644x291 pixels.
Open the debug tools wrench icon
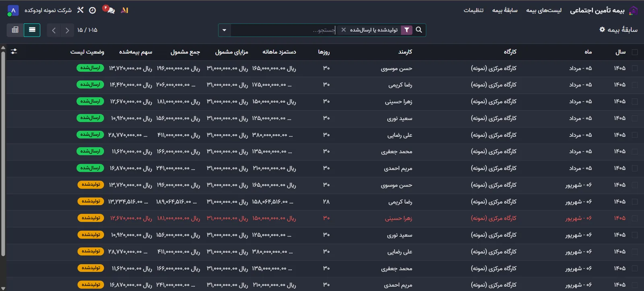[80, 10]
